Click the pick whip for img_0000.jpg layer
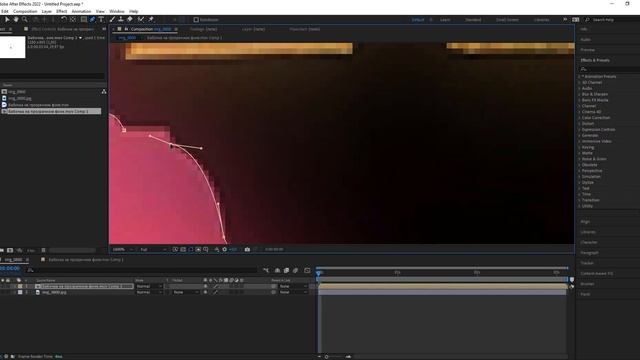The height and width of the screenshot is (360, 640). tap(273, 292)
